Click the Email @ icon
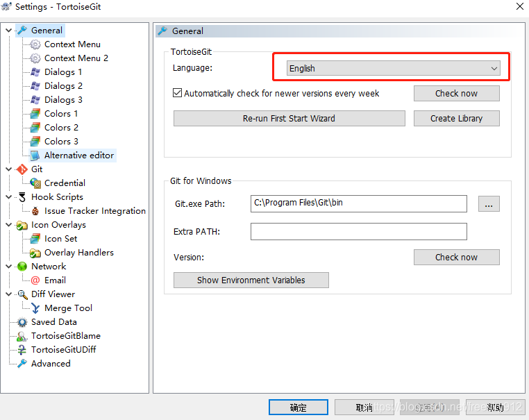529x420 pixels. [35, 280]
